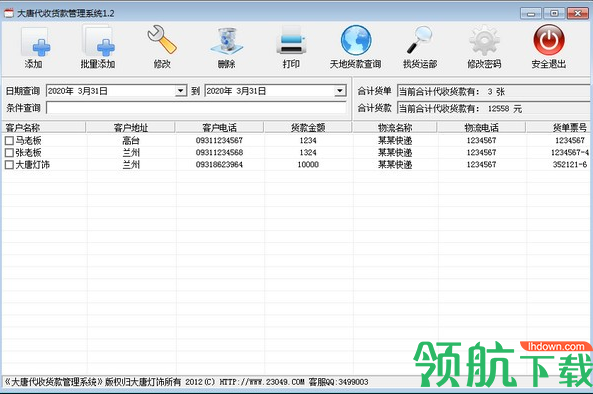Viewport: 593px width, 394px height.
Task: Click the amount cell 1324
Action: click(x=308, y=153)
